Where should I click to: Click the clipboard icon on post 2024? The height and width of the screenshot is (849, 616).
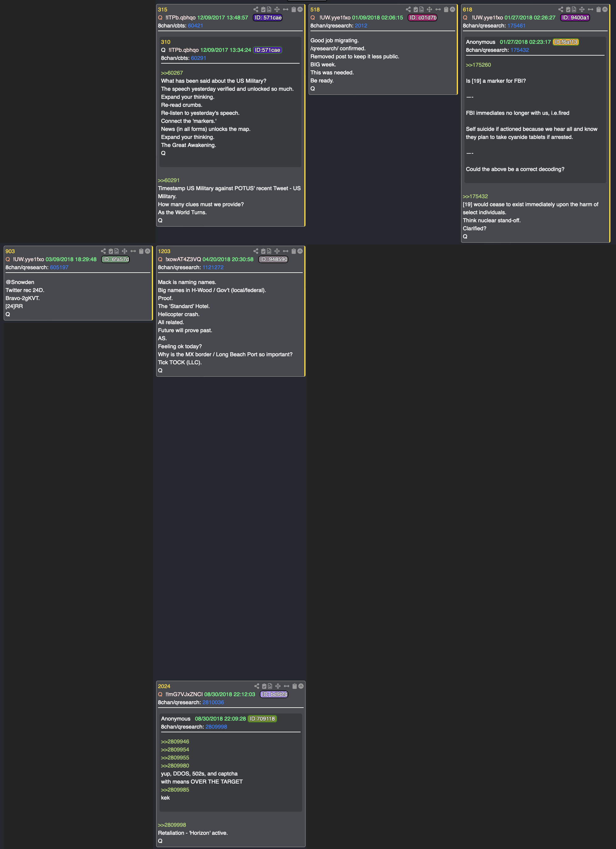click(294, 686)
